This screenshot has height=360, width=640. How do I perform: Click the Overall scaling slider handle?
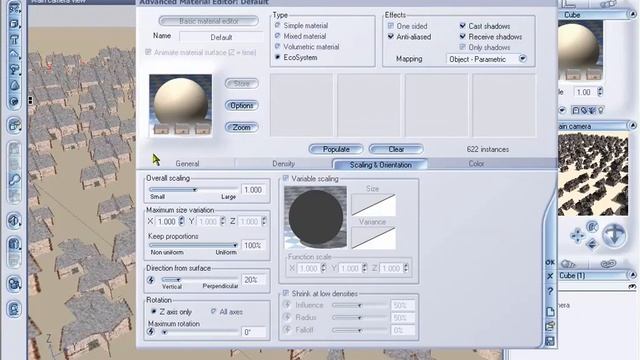[x=195, y=189]
